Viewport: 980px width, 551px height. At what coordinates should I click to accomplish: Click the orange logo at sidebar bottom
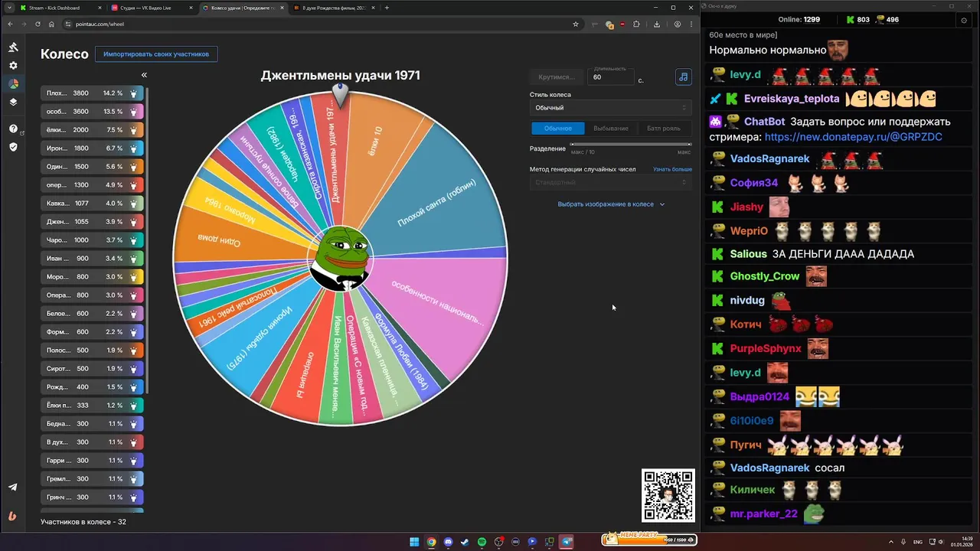coord(13,517)
